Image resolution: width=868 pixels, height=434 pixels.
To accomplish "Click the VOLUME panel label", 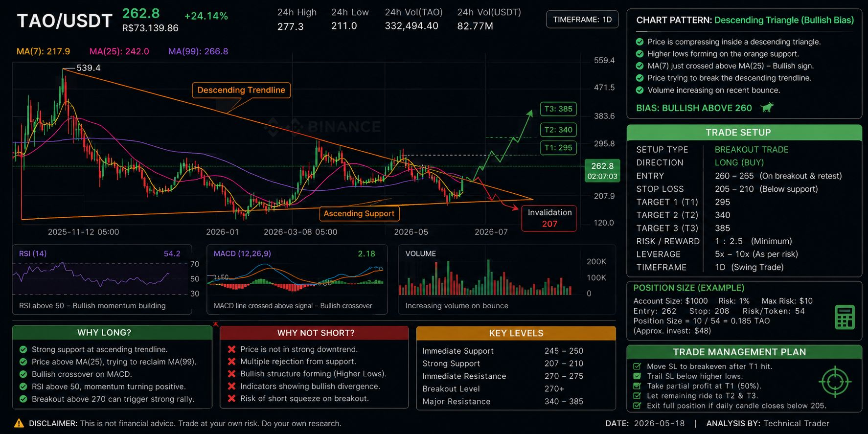I will (421, 253).
